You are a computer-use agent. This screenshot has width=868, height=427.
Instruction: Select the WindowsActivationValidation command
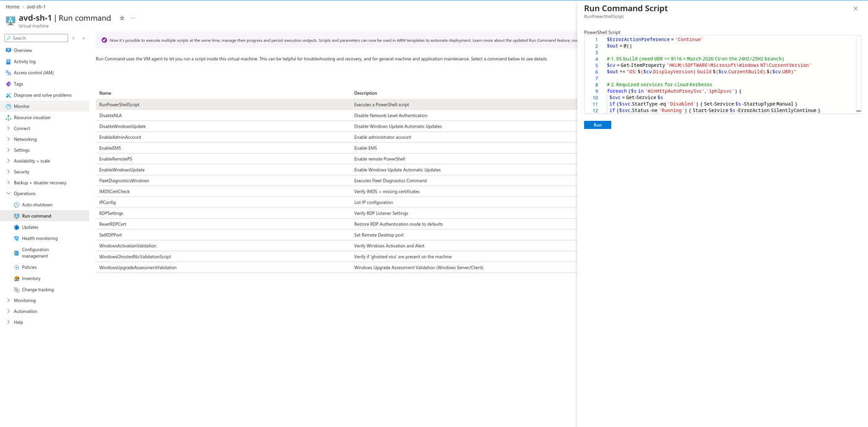click(336, 245)
